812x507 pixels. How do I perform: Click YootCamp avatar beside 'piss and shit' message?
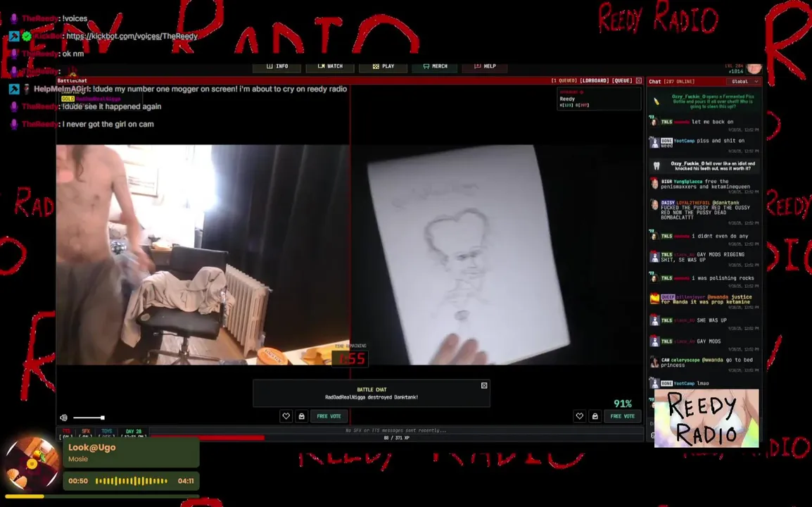tap(654, 142)
